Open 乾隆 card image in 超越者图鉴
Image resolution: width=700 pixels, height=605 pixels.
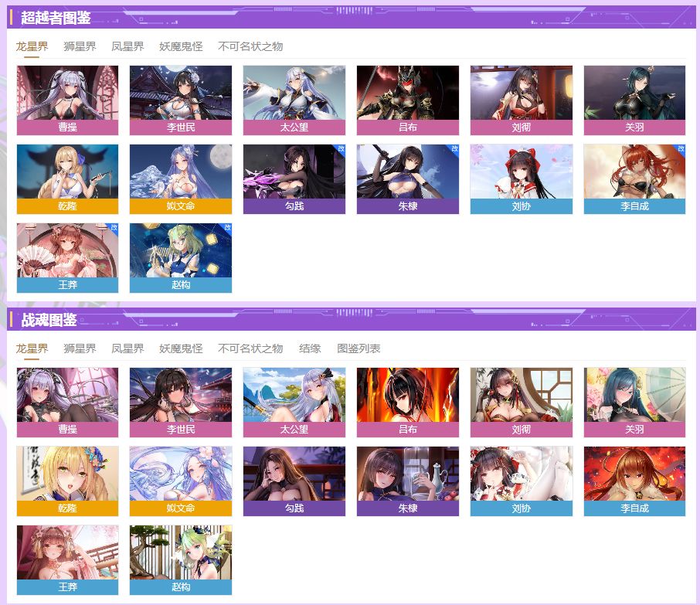pos(67,172)
